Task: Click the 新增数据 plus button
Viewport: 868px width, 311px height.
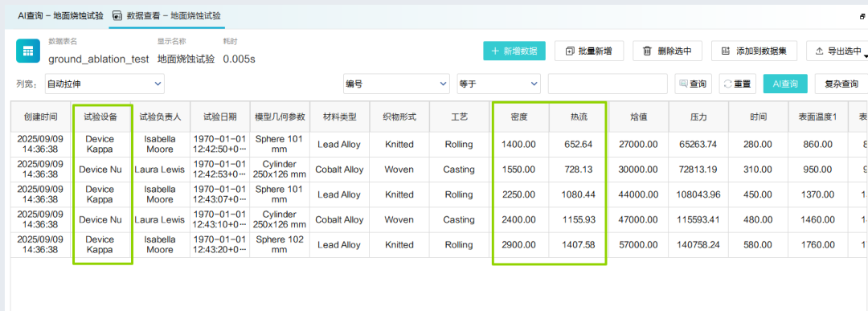Action: (x=514, y=51)
